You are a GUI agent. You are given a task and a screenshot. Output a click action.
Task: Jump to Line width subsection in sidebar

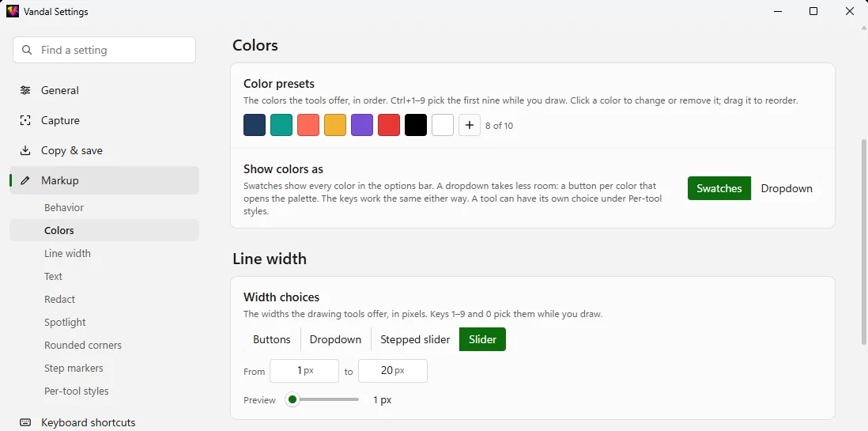pos(104,253)
